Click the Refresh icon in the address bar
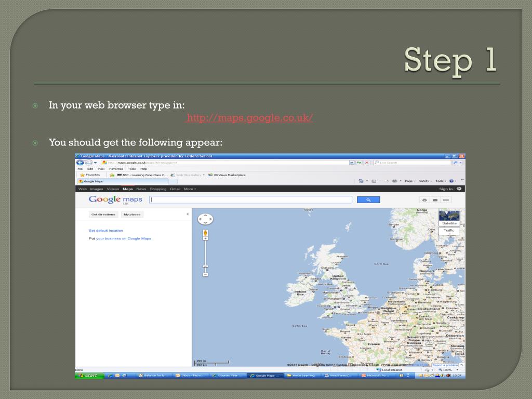The height and width of the screenshot is (399, 532). pos(359,163)
